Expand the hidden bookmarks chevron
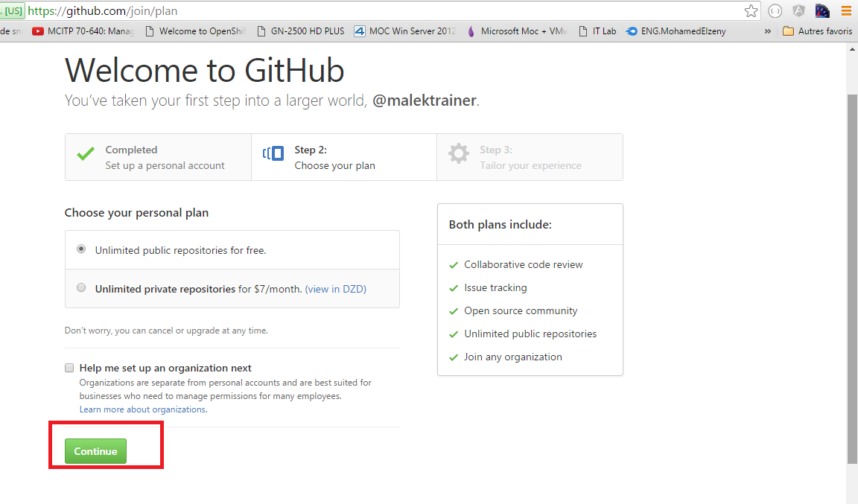858x504 pixels. pyautogui.click(x=768, y=31)
